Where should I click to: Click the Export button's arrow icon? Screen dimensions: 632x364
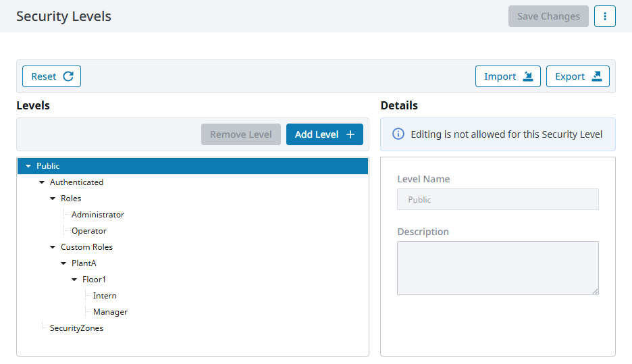click(596, 76)
